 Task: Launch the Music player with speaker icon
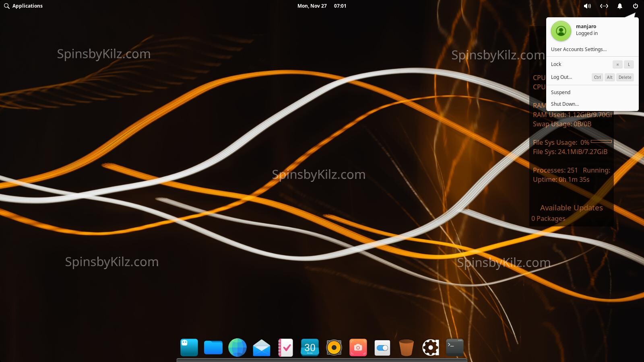(x=334, y=347)
